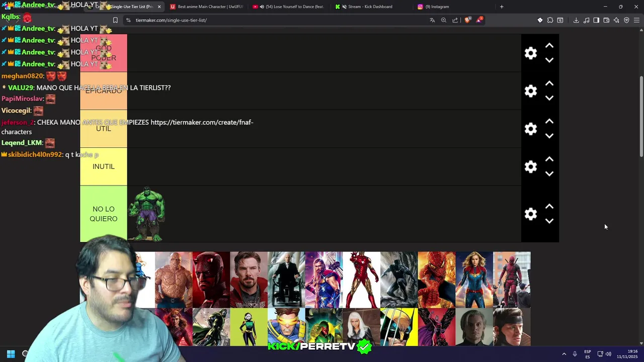The width and height of the screenshot is (644, 362).
Task: Click the diamond-shaped toolbar icon
Action: [540, 20]
